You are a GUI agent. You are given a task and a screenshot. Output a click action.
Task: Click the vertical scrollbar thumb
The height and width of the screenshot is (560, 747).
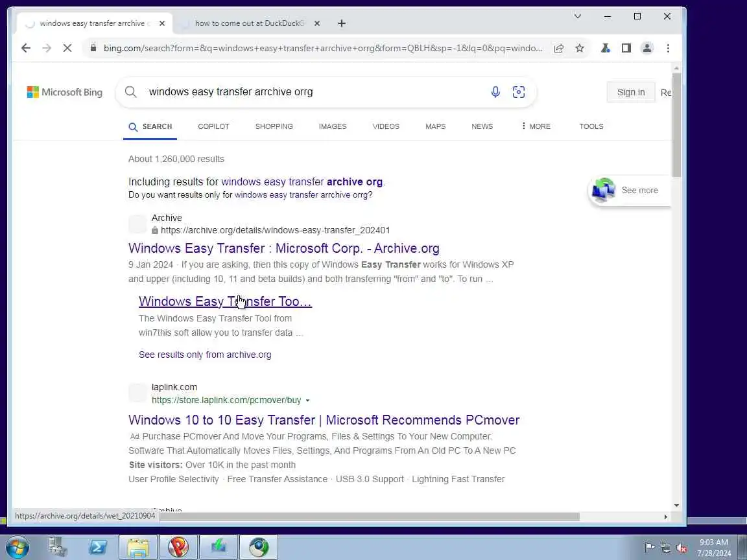pyautogui.click(x=676, y=126)
